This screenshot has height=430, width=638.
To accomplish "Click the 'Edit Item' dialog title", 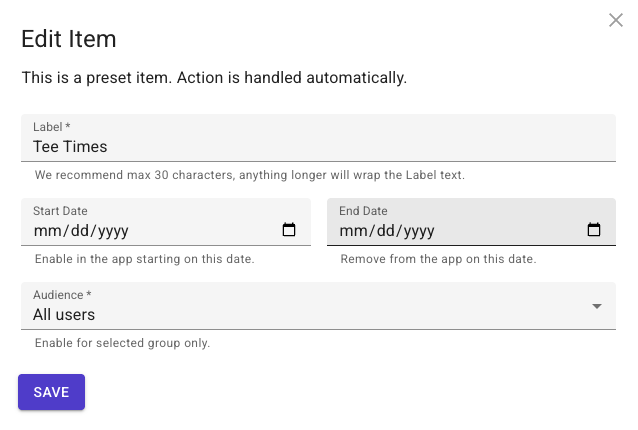I will tap(69, 39).
